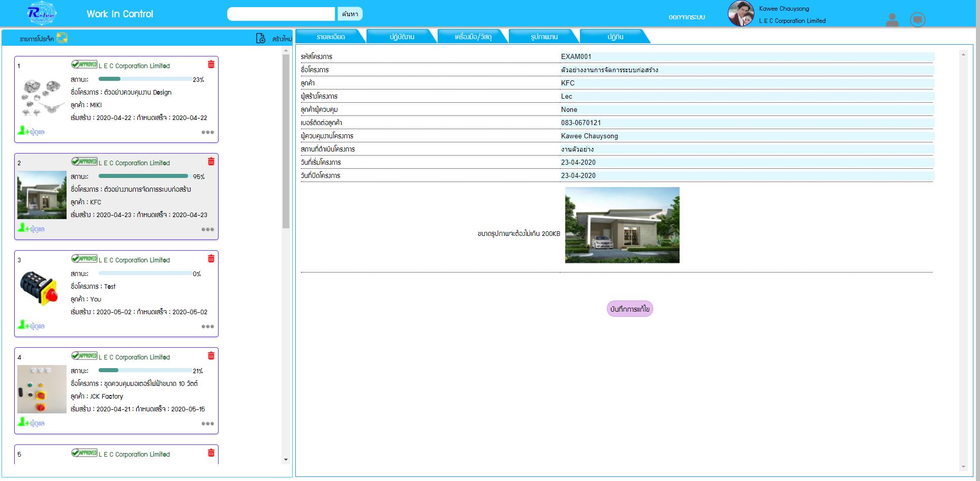The width and height of the screenshot is (980, 481).
Task: Switch to the ปฏิบัติงาน tab
Action: pos(402,37)
